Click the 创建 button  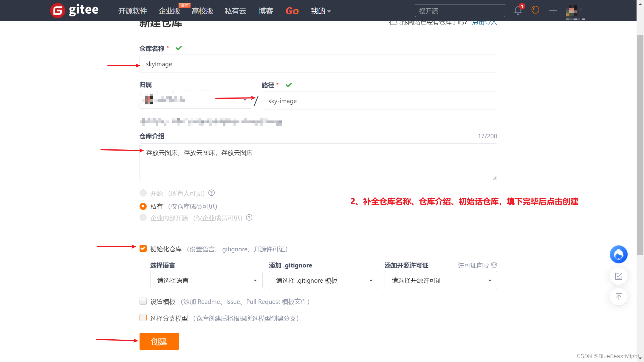coord(159,341)
